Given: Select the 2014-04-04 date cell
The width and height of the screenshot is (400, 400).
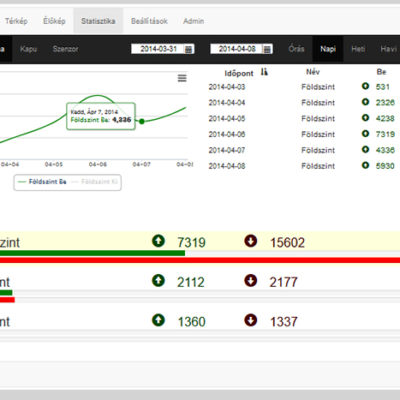Looking at the screenshot, I should click(227, 103).
